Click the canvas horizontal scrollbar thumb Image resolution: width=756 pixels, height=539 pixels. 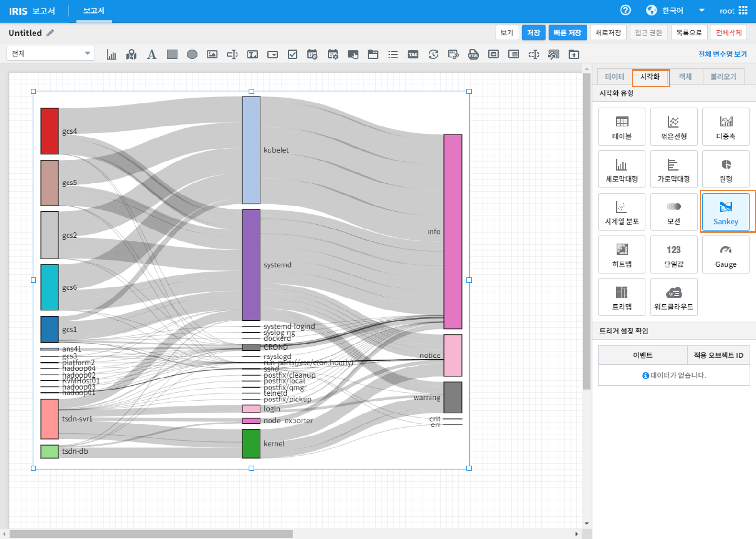pos(151,534)
